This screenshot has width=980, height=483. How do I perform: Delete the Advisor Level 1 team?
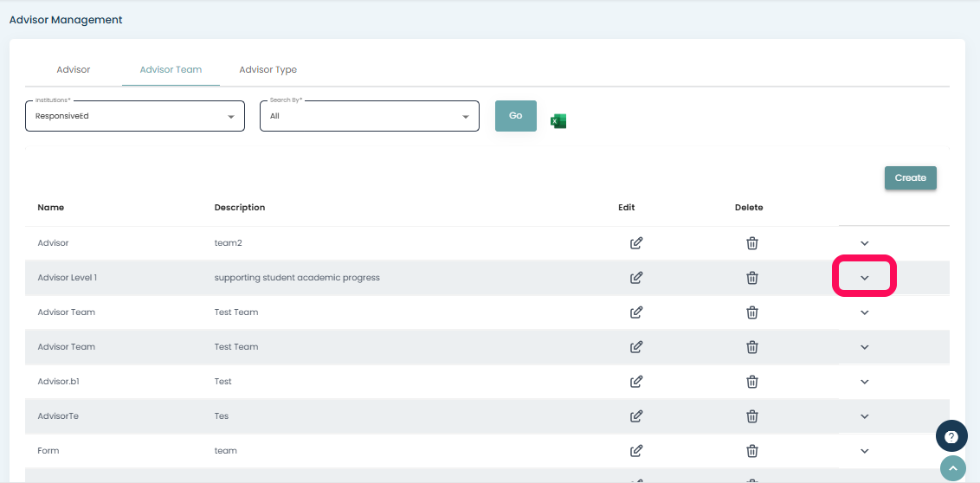click(x=752, y=278)
